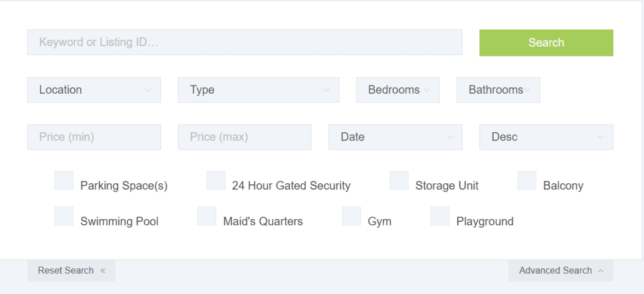Screen dimensions: 644x294
Task: Open the Bedrooms dropdown
Action: pyautogui.click(x=397, y=89)
